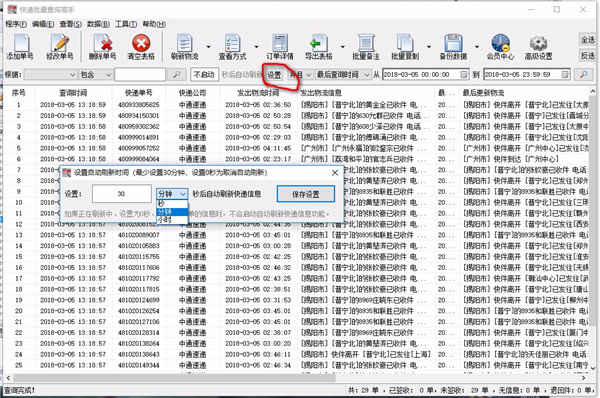Image resolution: width=600 pixels, height=398 pixels.
Task: Click the 添加单号 add tracking number icon
Action: tap(21, 46)
